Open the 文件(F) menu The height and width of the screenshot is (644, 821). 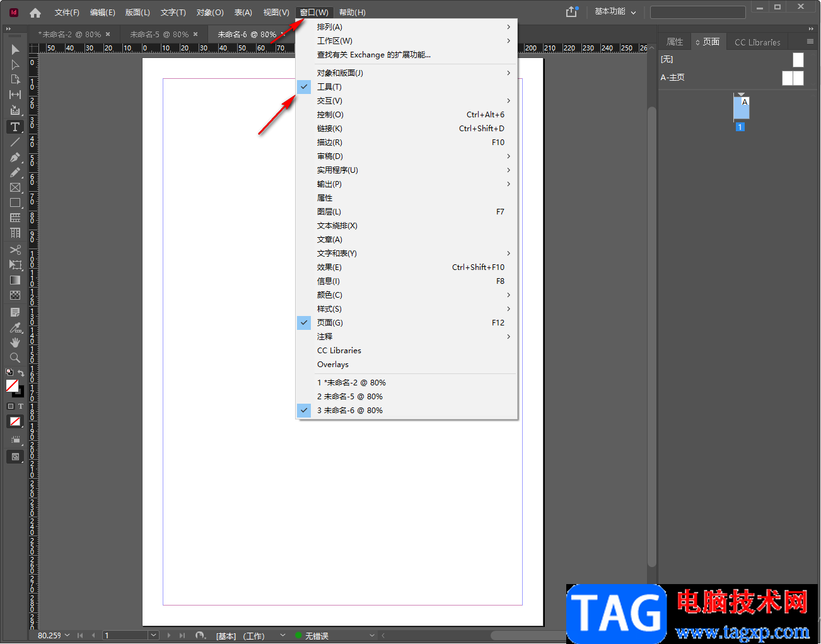tap(67, 13)
